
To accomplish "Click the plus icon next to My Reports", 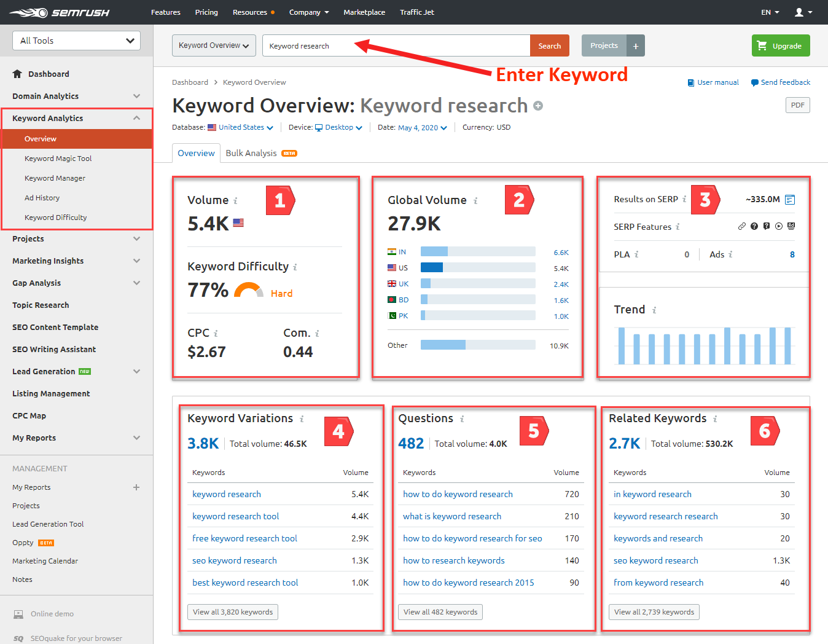I will click(x=136, y=487).
